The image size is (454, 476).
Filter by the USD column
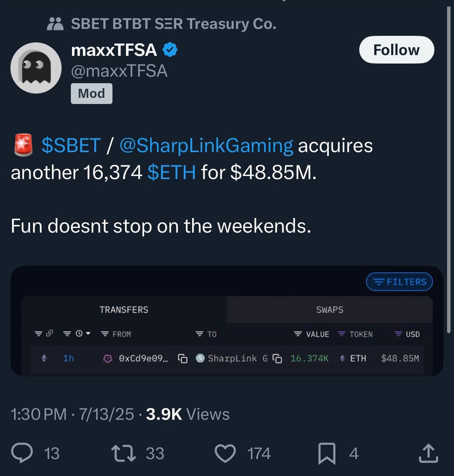tap(407, 334)
